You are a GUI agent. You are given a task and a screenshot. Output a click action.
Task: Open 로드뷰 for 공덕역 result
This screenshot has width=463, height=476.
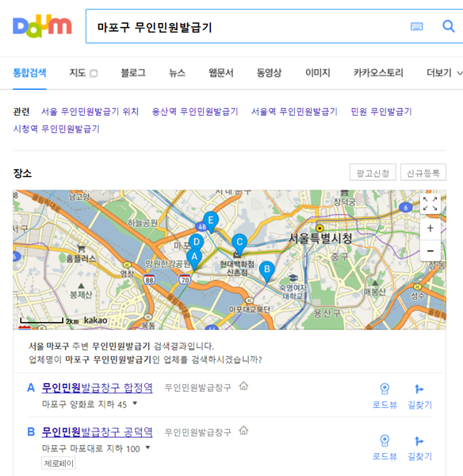pyautogui.click(x=385, y=447)
